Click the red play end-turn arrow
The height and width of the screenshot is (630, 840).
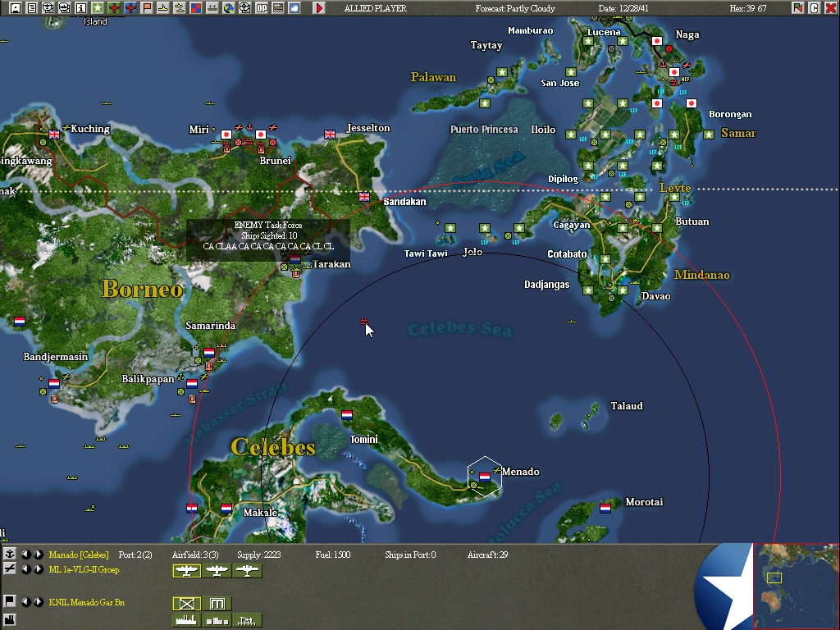[x=319, y=8]
